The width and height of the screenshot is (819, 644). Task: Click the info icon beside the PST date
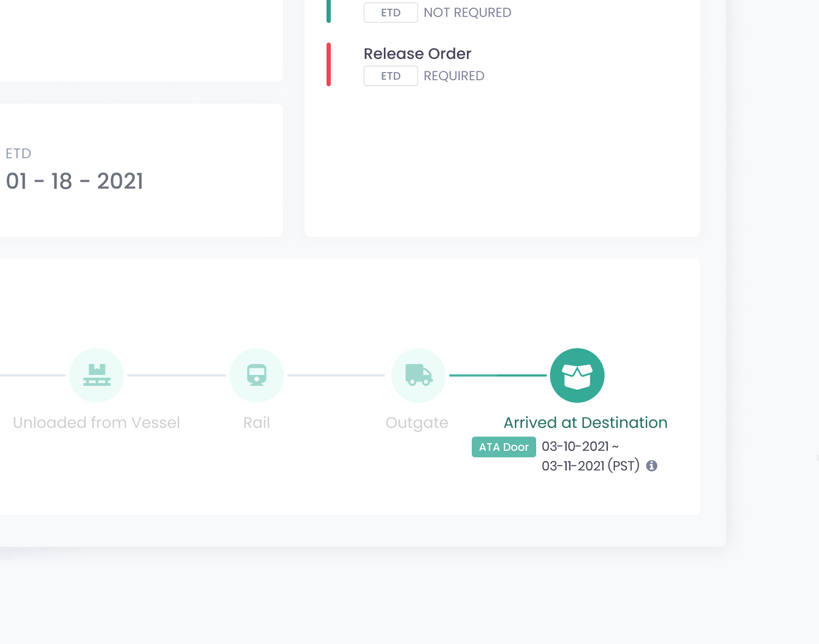651,466
